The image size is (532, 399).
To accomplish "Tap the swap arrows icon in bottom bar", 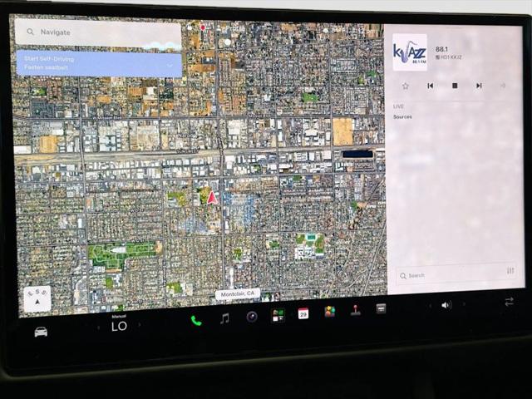I will pos(509,302).
